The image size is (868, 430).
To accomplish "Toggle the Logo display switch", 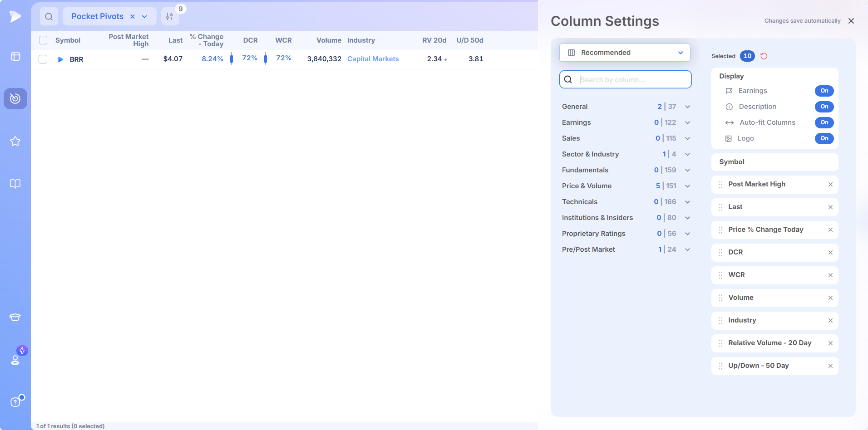I will [824, 138].
